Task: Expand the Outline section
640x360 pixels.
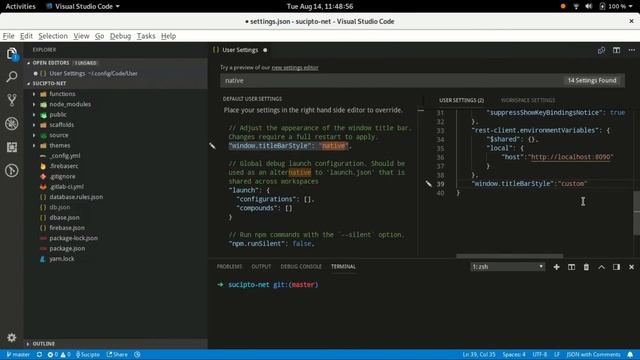Action: (x=43, y=344)
